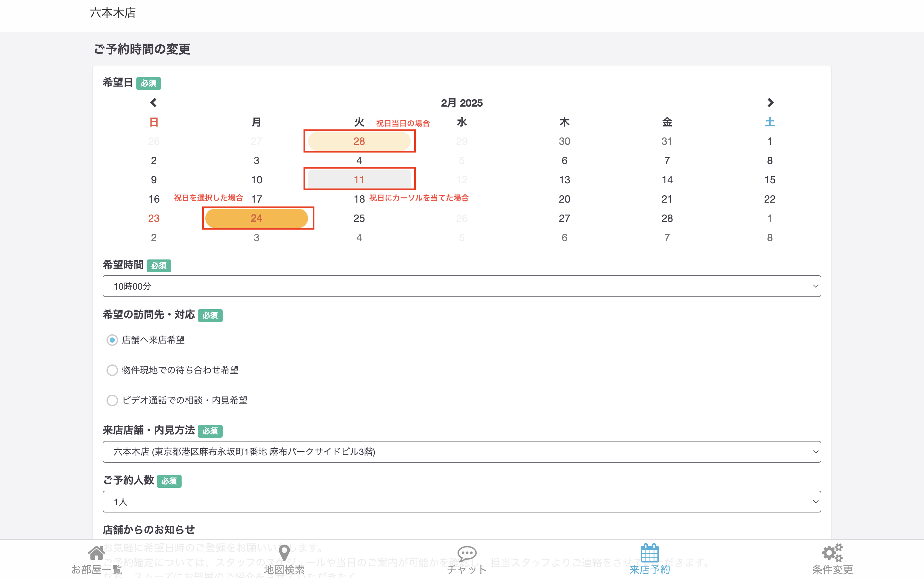
Task: Pick date 20 on the calendar
Action: [564, 199]
